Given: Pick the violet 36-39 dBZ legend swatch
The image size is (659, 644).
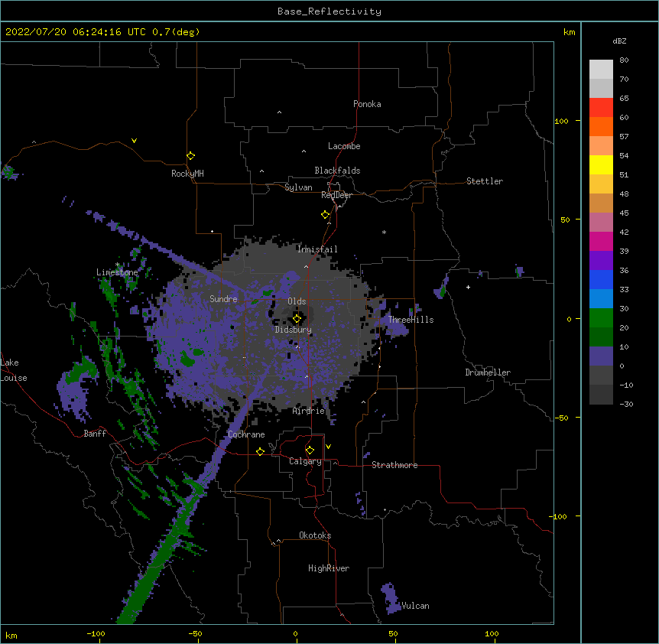Looking at the screenshot, I should pos(601,261).
